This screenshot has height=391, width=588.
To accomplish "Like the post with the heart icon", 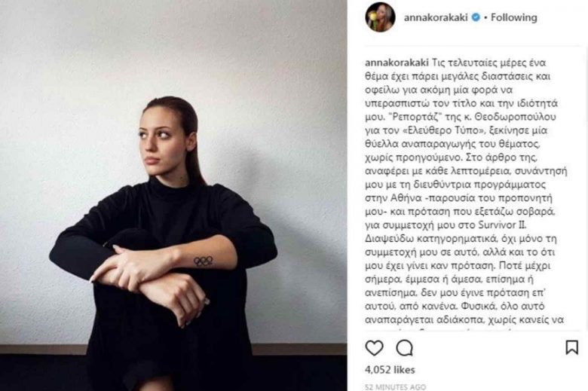I will 374,348.
